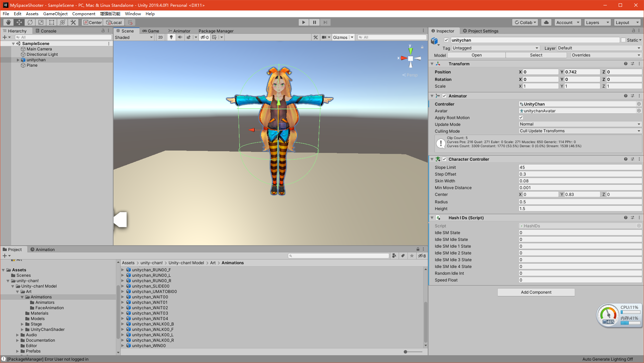The width and height of the screenshot is (644, 363).
Task: Open Shaded draw mode dropdown
Action: coord(134,37)
